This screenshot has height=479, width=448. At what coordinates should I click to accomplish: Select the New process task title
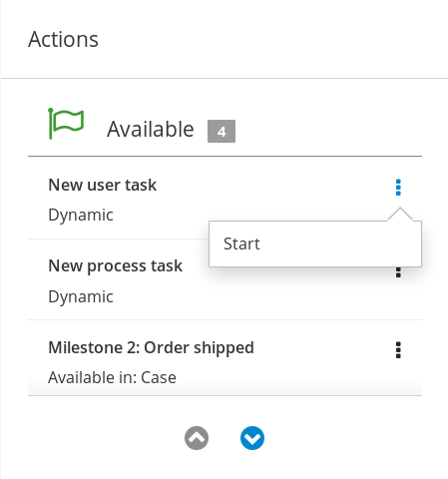(x=116, y=265)
